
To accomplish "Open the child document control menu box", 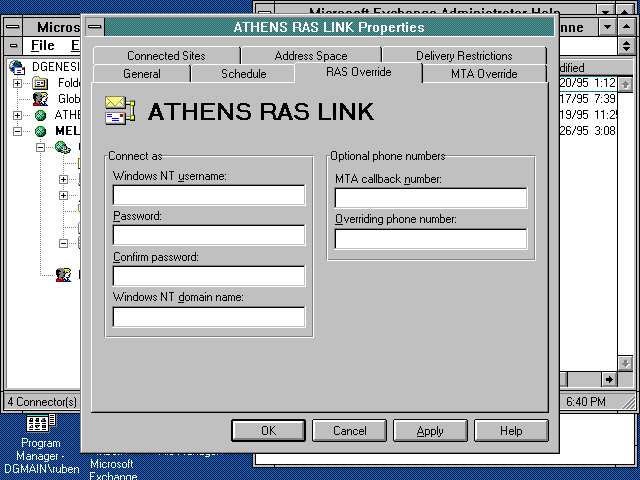I will point(13,45).
